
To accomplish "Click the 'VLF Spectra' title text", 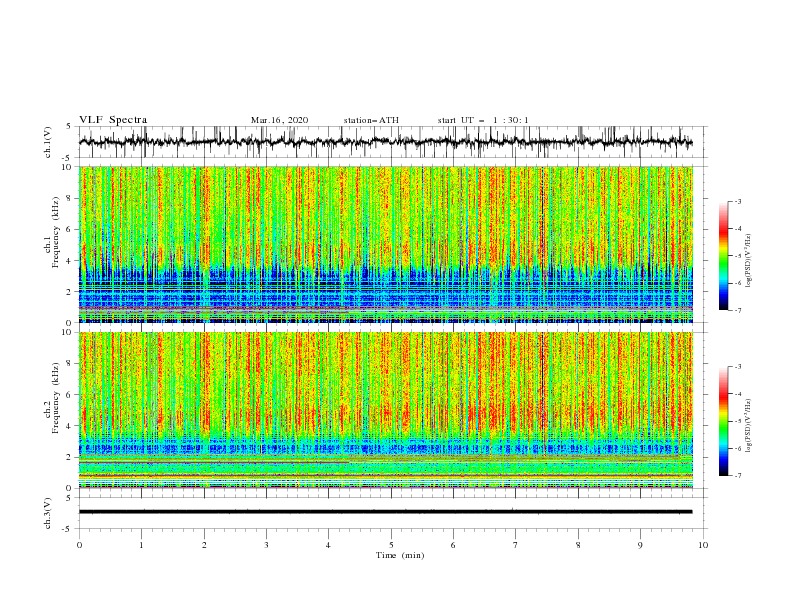I will [113, 120].
